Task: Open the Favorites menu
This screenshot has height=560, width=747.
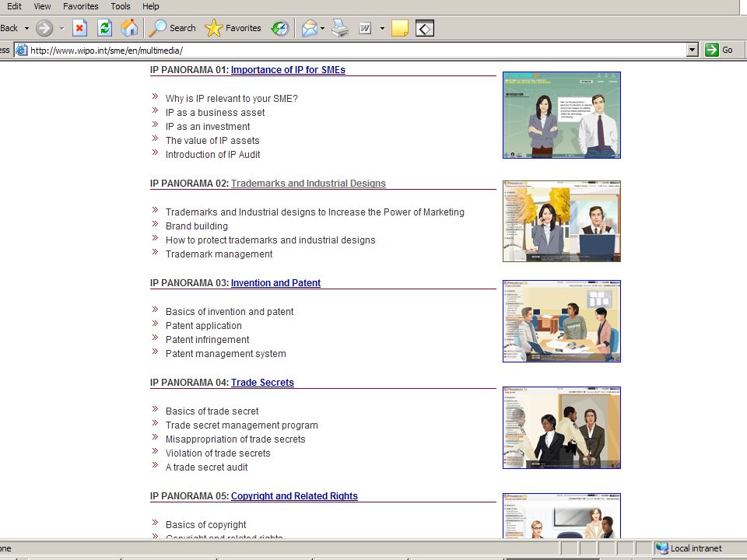Action: click(80, 6)
